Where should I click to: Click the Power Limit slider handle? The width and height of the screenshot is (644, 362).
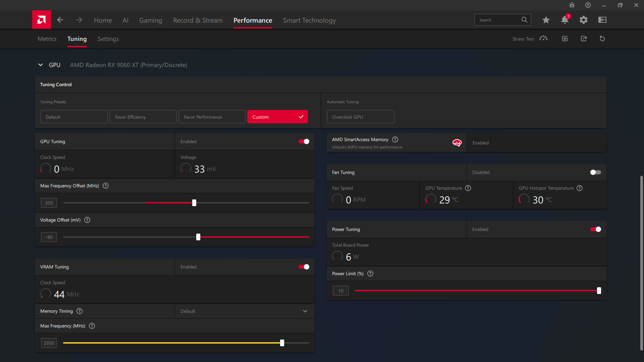[x=599, y=291]
